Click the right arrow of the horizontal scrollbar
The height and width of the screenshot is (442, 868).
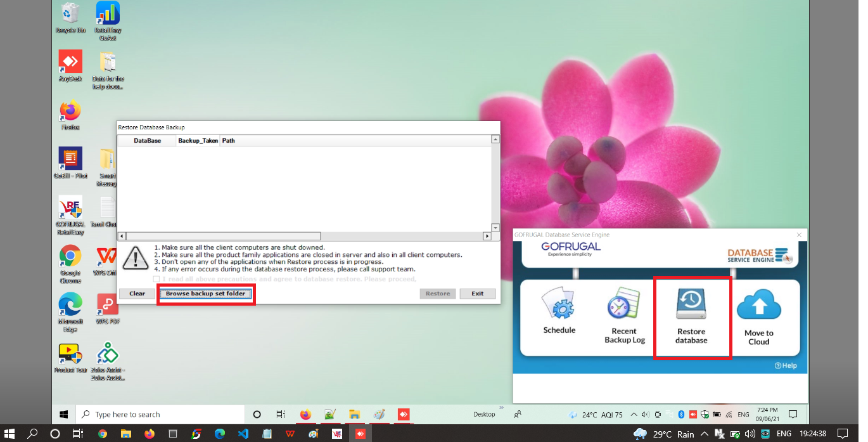[487, 236]
